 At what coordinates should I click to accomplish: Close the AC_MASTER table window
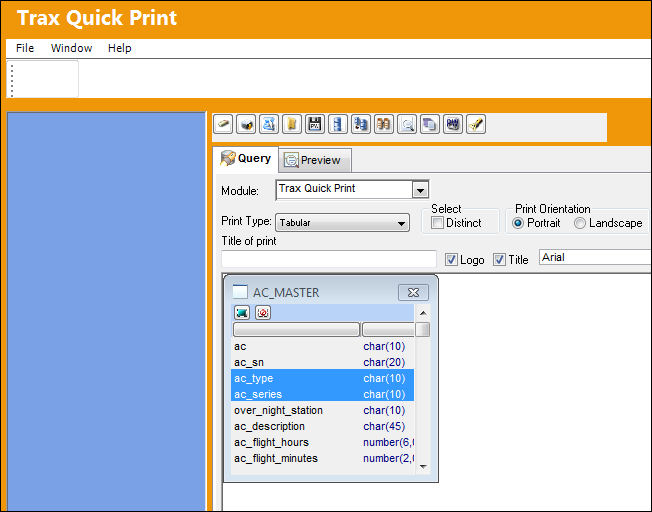[x=413, y=292]
